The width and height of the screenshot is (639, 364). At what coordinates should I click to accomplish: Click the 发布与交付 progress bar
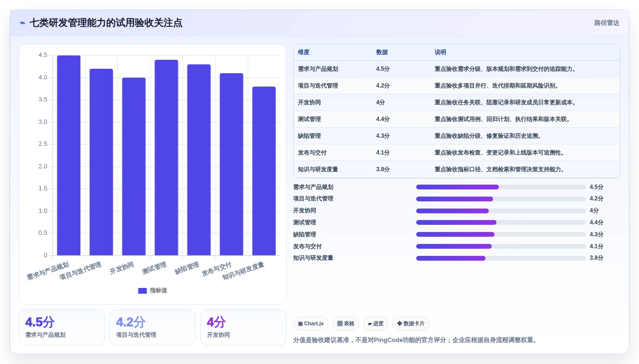click(x=501, y=246)
